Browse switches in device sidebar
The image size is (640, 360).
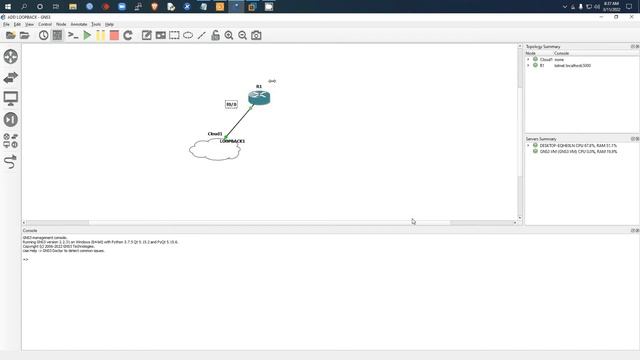(11, 77)
